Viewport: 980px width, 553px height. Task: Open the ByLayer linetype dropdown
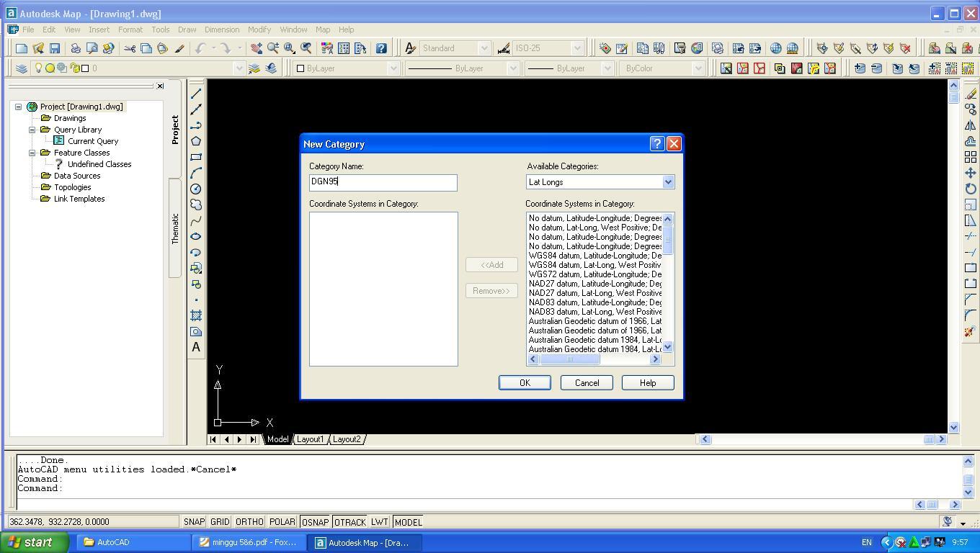513,68
